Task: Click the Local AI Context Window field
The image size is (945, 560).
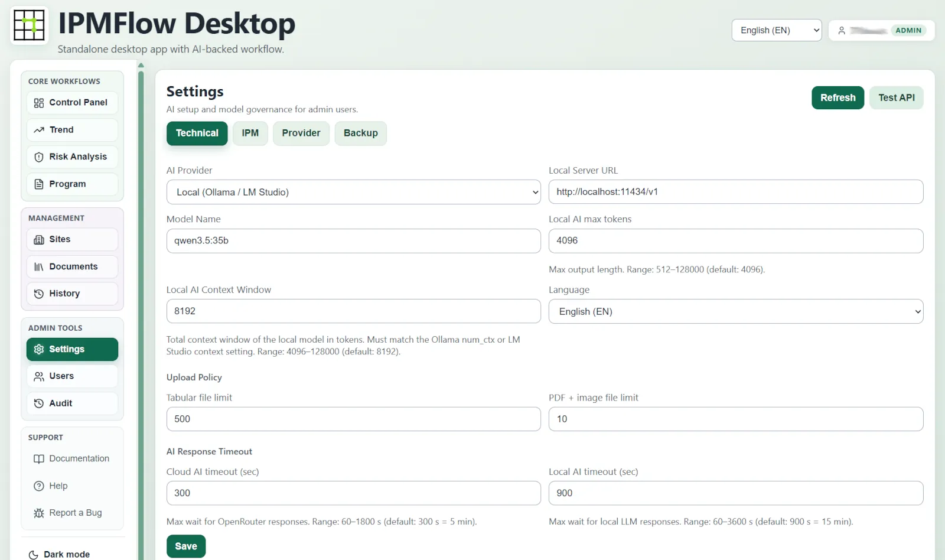Action: coord(353,311)
